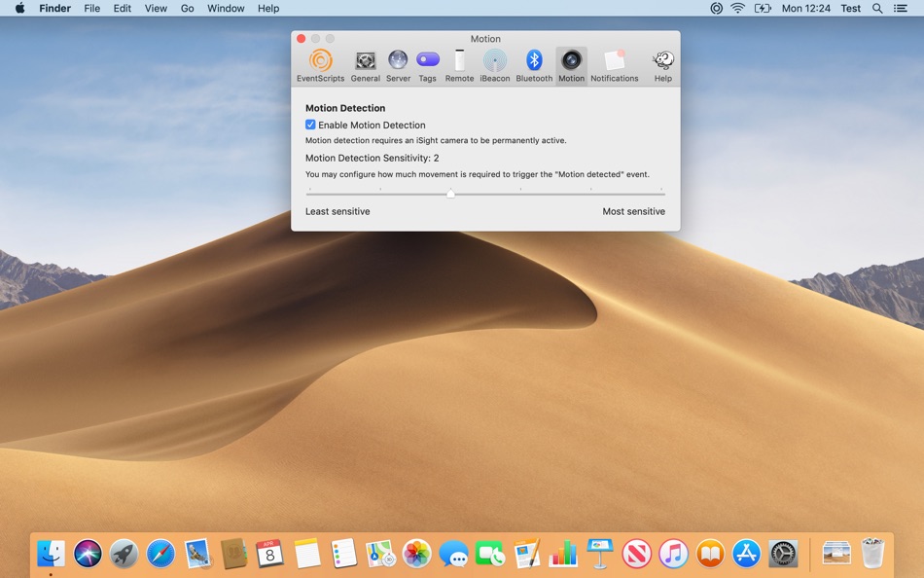Launch Safari from the Dock
Screen dimensions: 924x578
160,554
